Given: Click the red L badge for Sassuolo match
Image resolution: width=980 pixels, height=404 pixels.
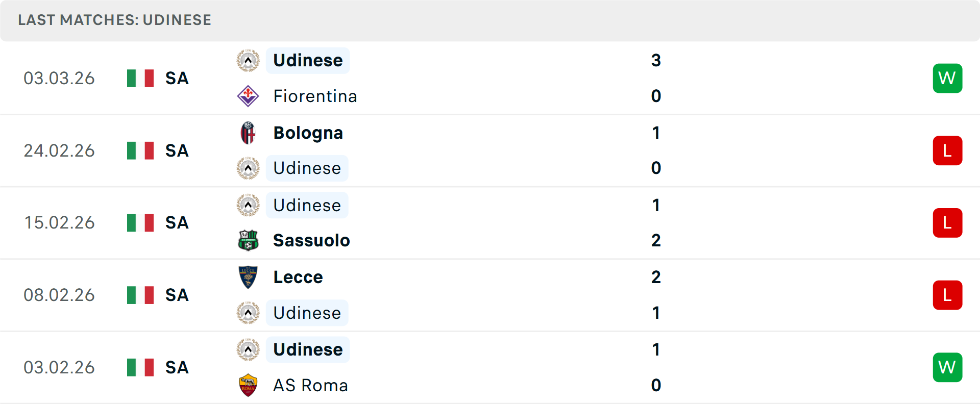Looking at the screenshot, I should pos(947,223).
